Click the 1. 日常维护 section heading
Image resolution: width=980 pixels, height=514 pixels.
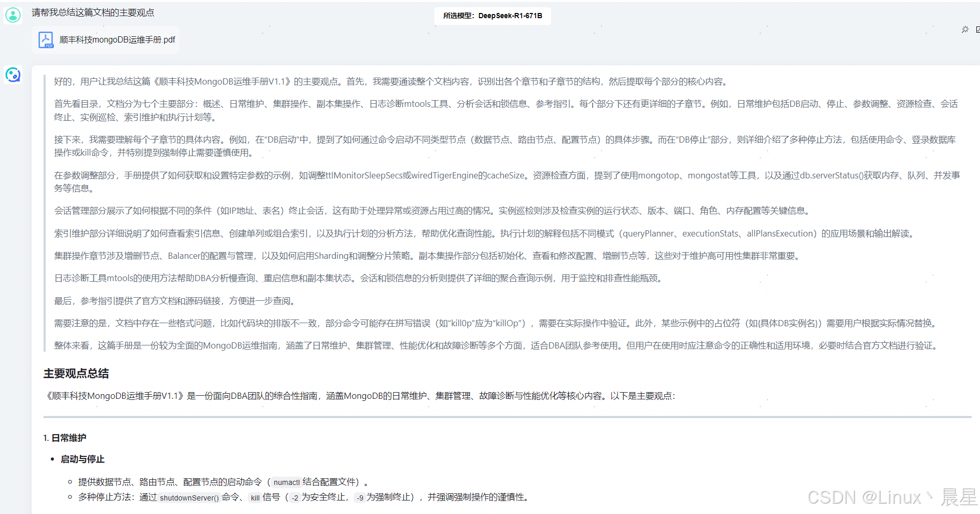point(65,438)
